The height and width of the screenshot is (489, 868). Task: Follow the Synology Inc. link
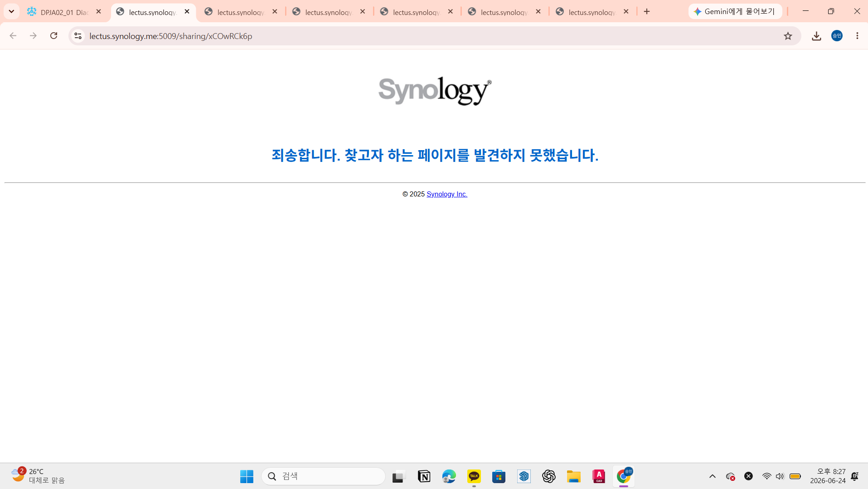coord(447,194)
